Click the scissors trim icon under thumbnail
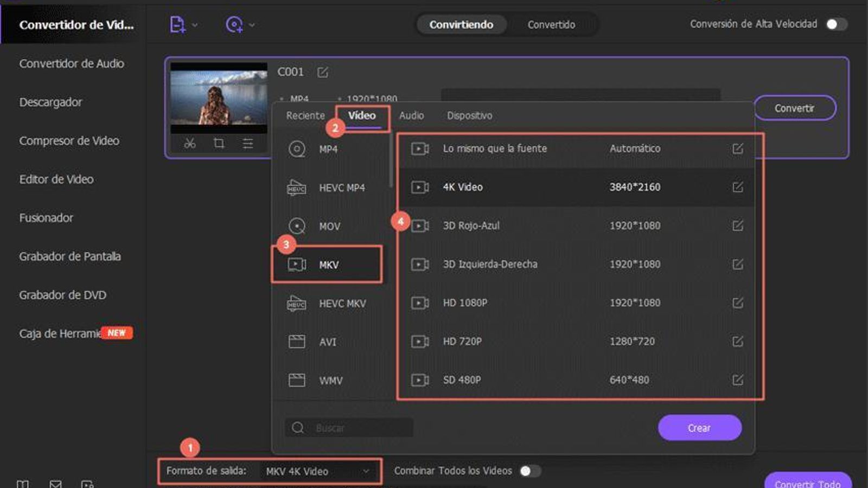 [x=189, y=144]
